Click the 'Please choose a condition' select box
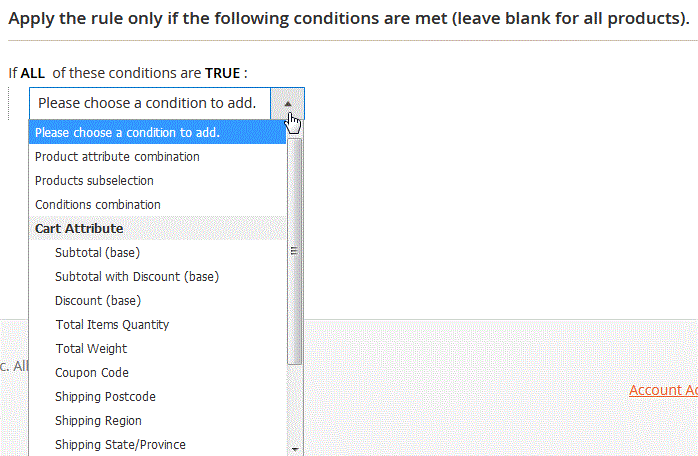The height and width of the screenshot is (456, 698). click(x=152, y=103)
